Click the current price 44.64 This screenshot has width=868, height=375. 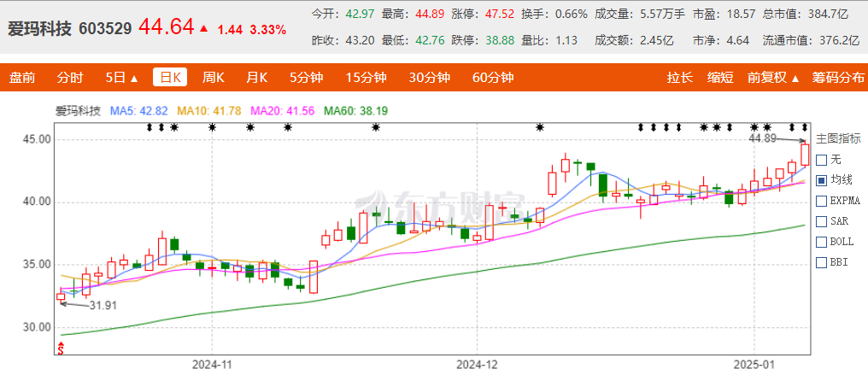tap(166, 26)
